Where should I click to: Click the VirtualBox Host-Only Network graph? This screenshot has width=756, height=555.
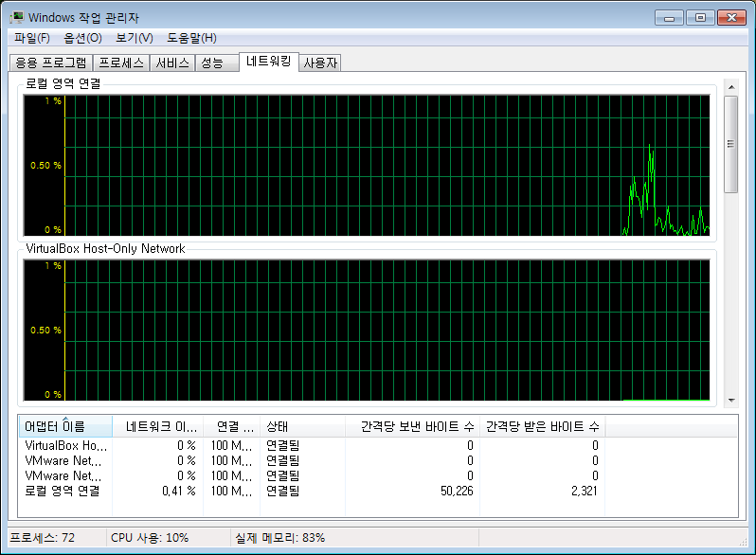pyautogui.click(x=367, y=331)
